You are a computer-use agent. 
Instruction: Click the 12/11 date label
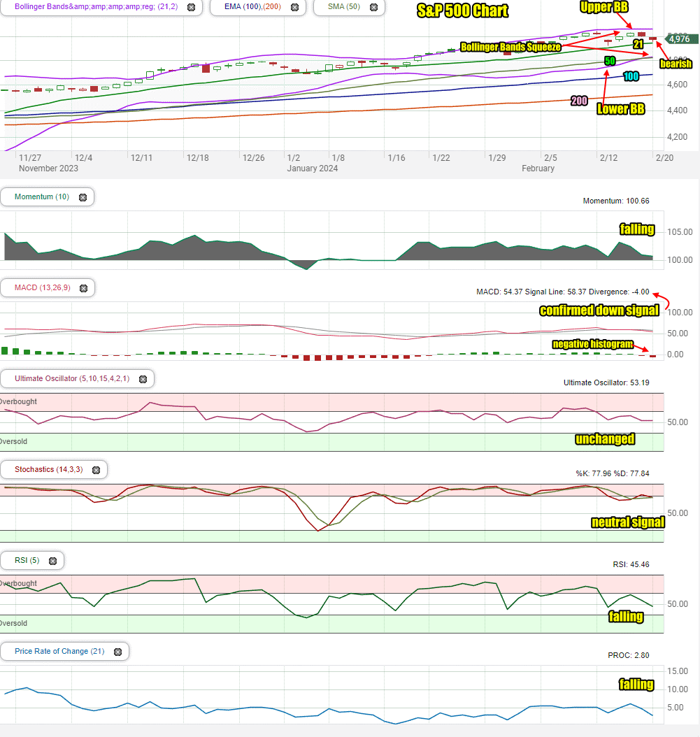(141, 158)
